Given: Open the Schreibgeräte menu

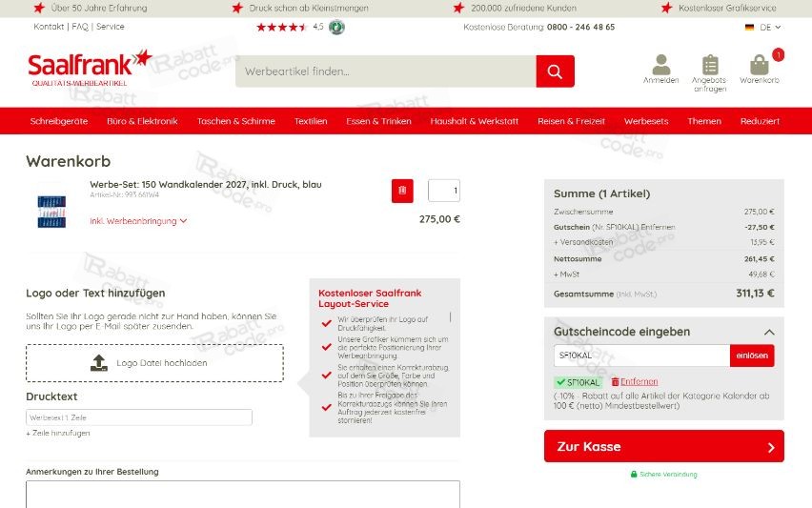Looking at the screenshot, I should coord(59,121).
